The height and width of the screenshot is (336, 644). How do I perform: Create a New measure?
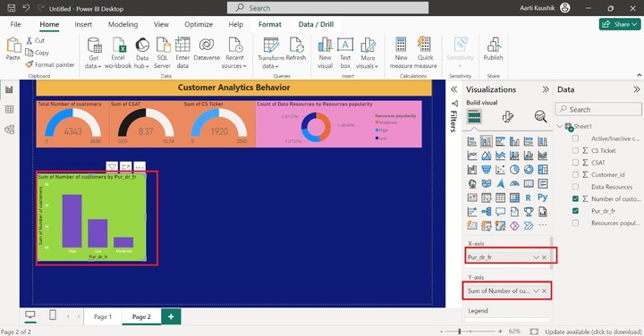click(401, 53)
